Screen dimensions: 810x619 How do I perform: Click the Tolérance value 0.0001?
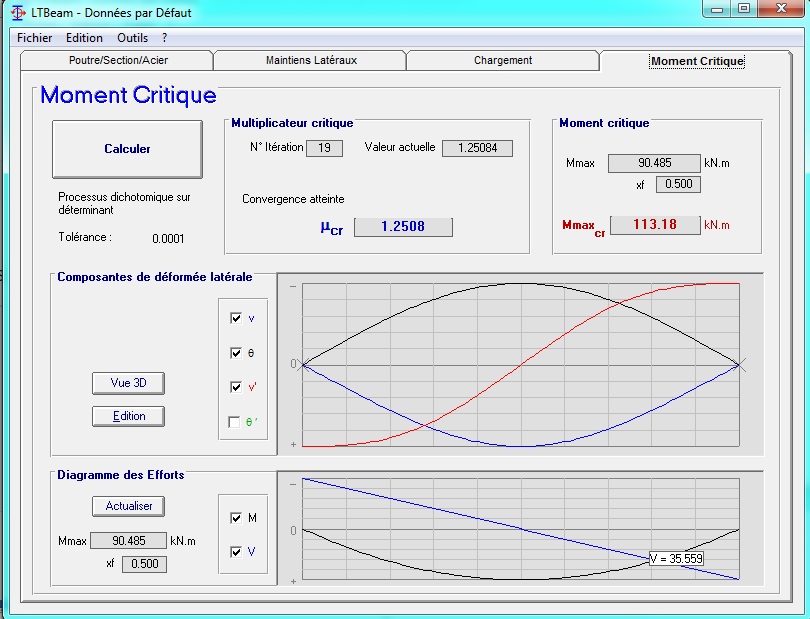click(168, 239)
